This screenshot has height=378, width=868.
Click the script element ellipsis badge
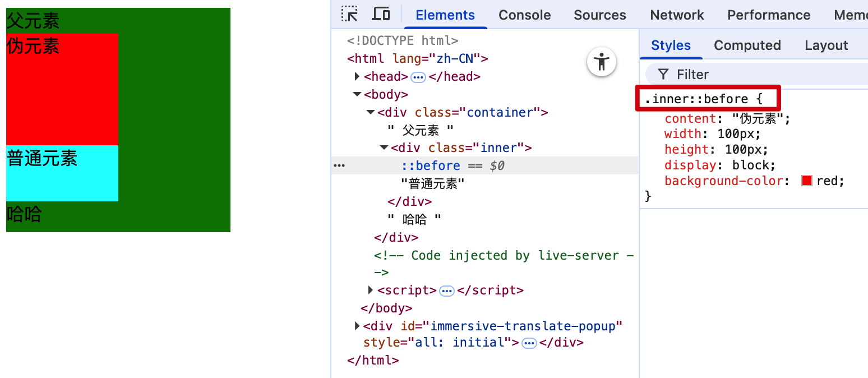(446, 291)
